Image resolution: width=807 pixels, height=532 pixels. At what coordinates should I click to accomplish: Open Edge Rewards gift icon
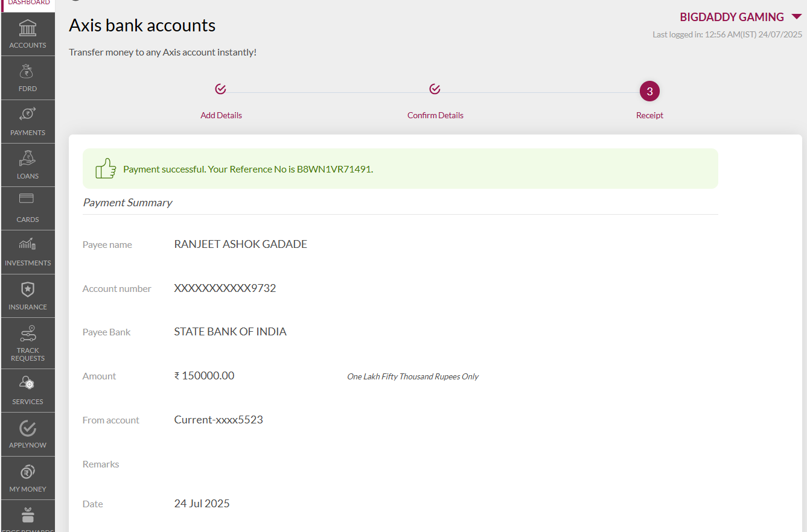tap(28, 515)
